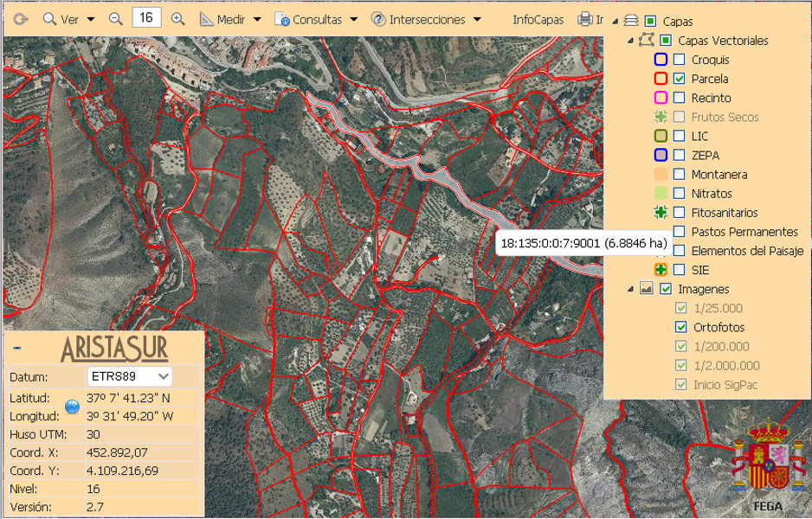
Task: Toggle the Ortofotos image checkbox
Action: 680,327
